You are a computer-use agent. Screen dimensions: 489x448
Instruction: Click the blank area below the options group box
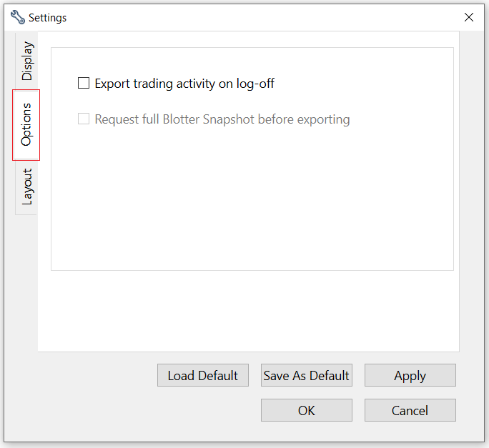pyautogui.click(x=250, y=311)
